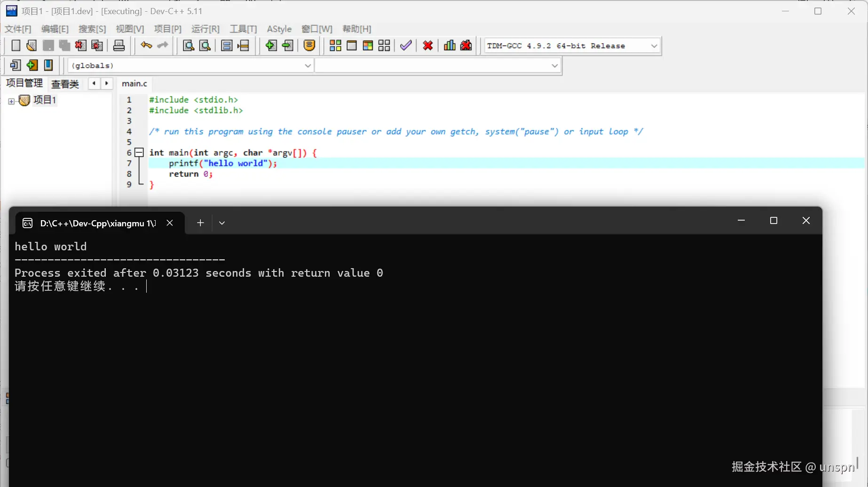
Task: Open the console tab list chevron
Action: coord(222,223)
